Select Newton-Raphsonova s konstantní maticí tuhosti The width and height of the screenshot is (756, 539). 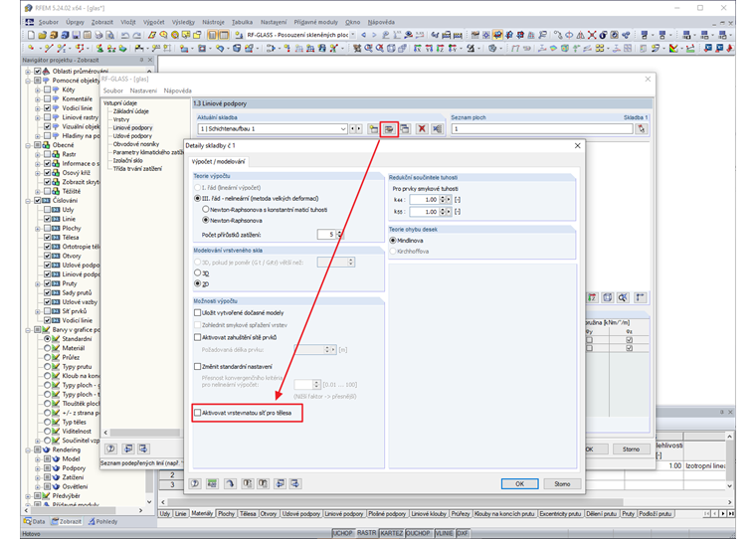coord(206,210)
